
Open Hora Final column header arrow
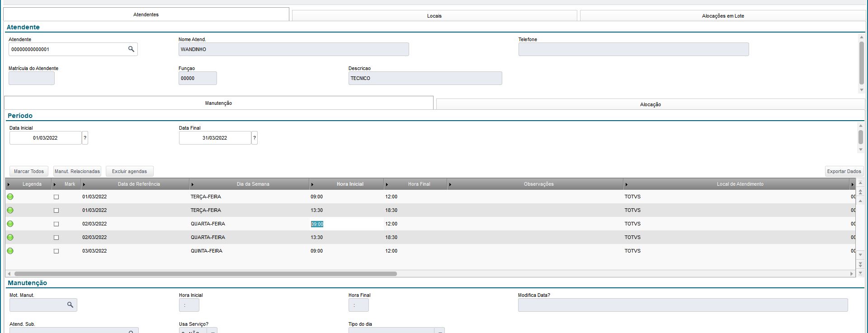(x=387, y=184)
